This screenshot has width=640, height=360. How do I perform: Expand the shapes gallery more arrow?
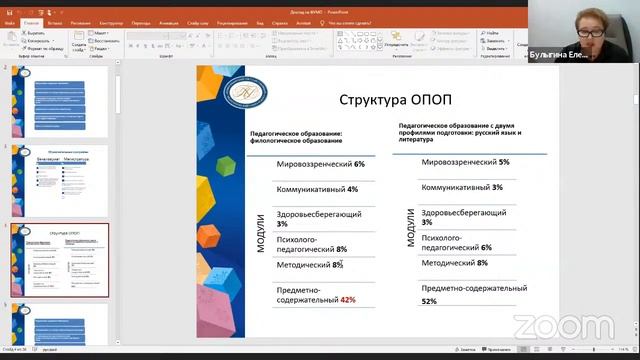click(380, 48)
